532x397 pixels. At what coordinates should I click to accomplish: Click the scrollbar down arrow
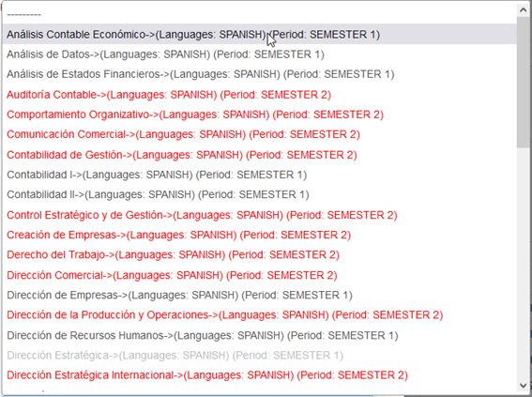point(523,385)
